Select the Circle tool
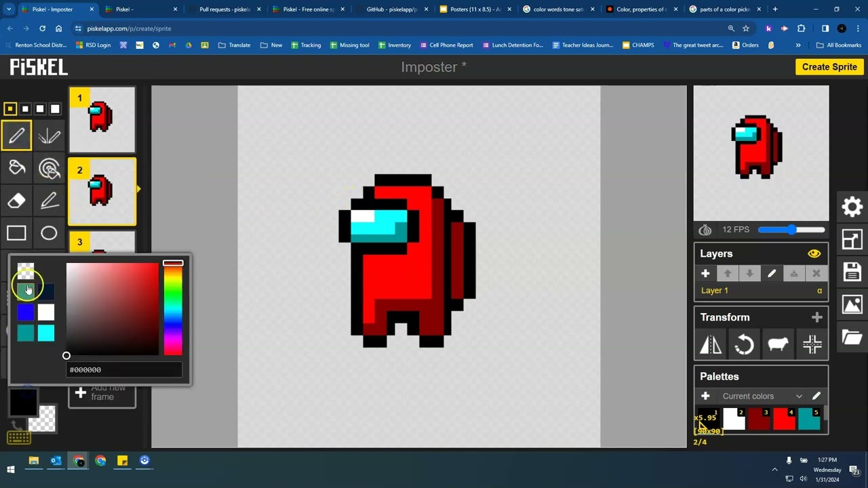868x488 pixels. (x=49, y=233)
